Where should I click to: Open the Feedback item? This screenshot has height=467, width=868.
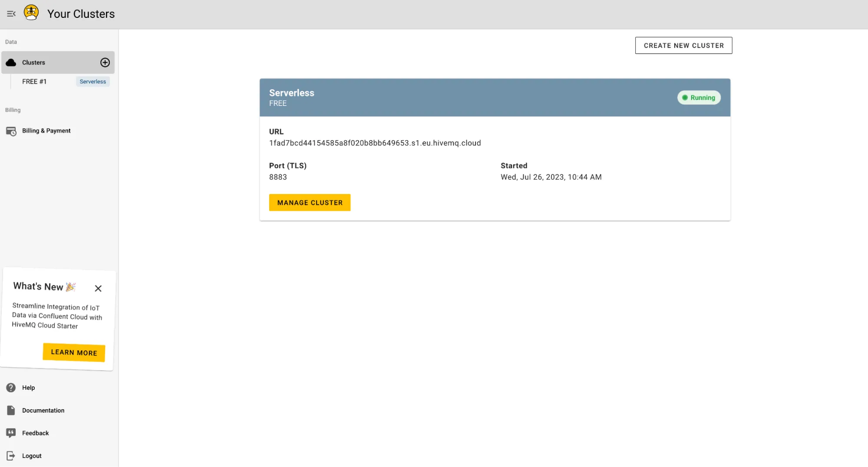35,433
